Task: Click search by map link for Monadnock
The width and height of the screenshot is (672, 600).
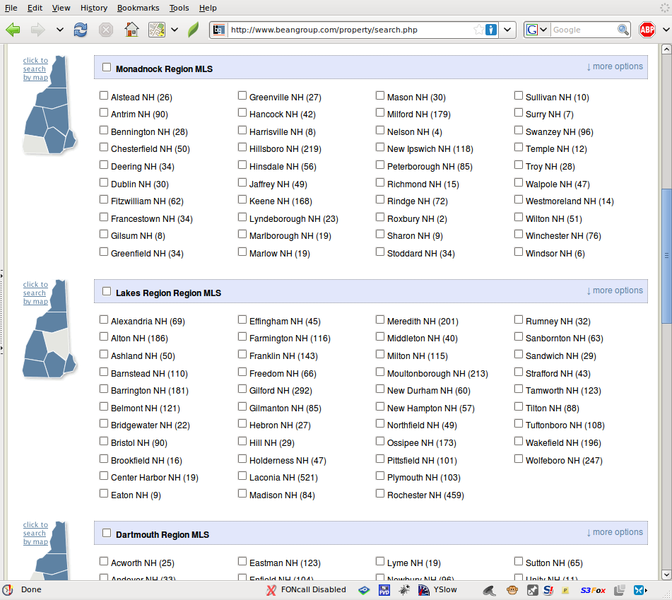Action: (35, 68)
